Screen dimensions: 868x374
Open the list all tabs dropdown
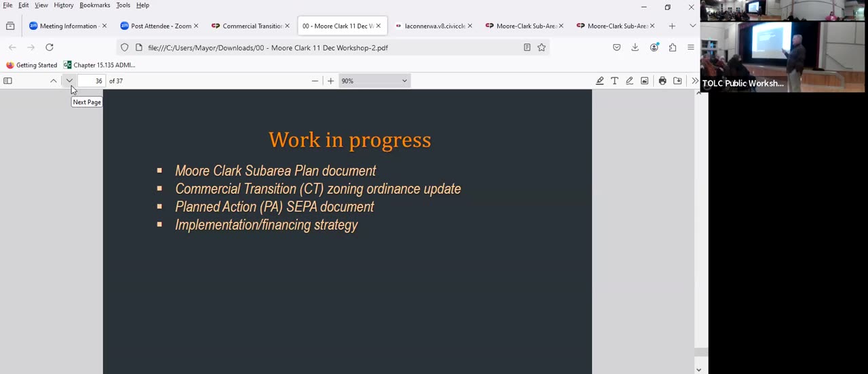coord(692,26)
